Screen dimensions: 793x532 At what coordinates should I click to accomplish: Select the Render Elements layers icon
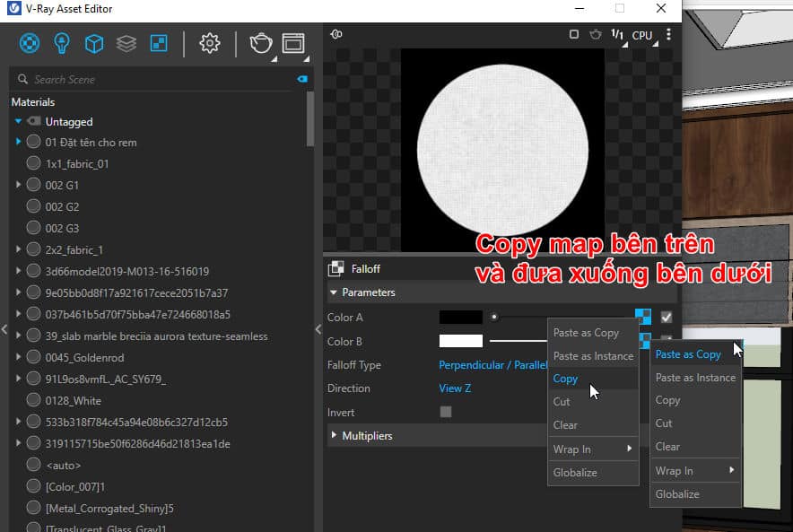(x=126, y=43)
